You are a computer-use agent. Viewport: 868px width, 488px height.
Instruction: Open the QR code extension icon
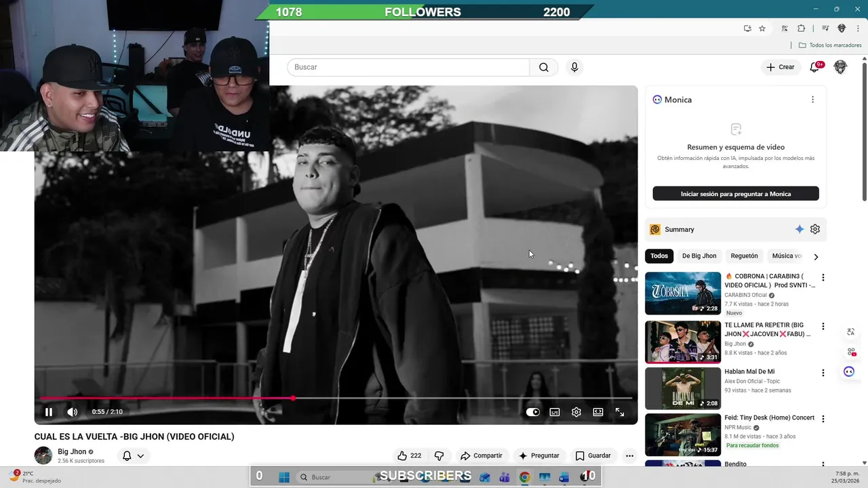pyautogui.click(x=785, y=28)
